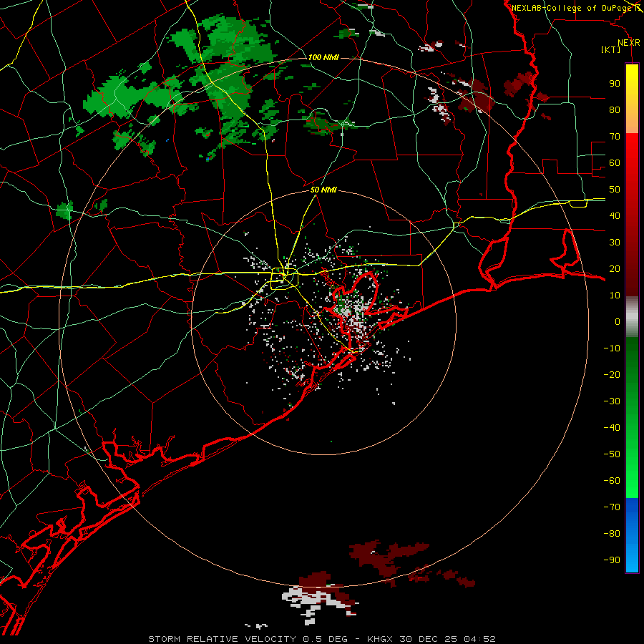Viewport: 644px width, 644px height.
Task: Click the "100 NMI" range ring label
Action: pyautogui.click(x=323, y=57)
